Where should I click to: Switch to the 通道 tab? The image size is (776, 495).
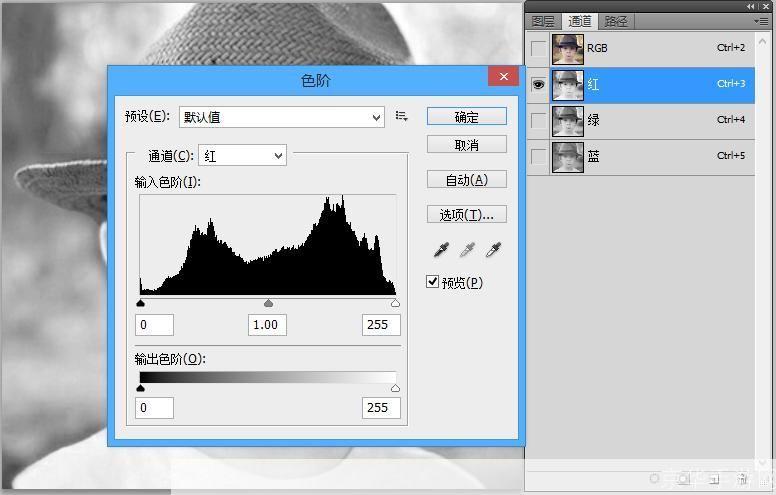580,21
